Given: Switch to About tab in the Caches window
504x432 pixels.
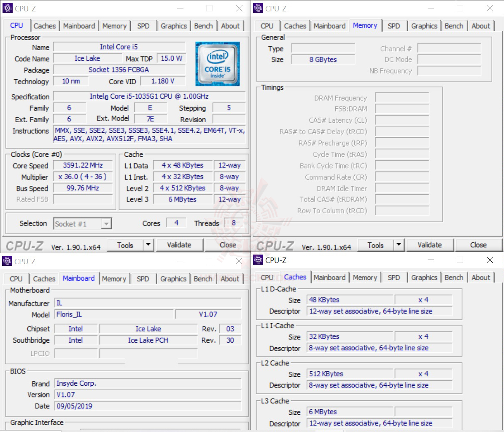Looking at the screenshot, I should (x=481, y=277).
